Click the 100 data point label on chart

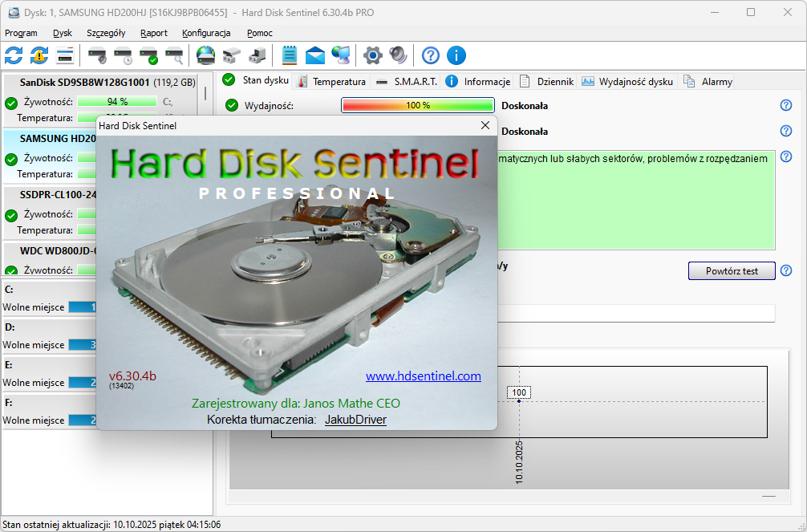click(x=519, y=392)
